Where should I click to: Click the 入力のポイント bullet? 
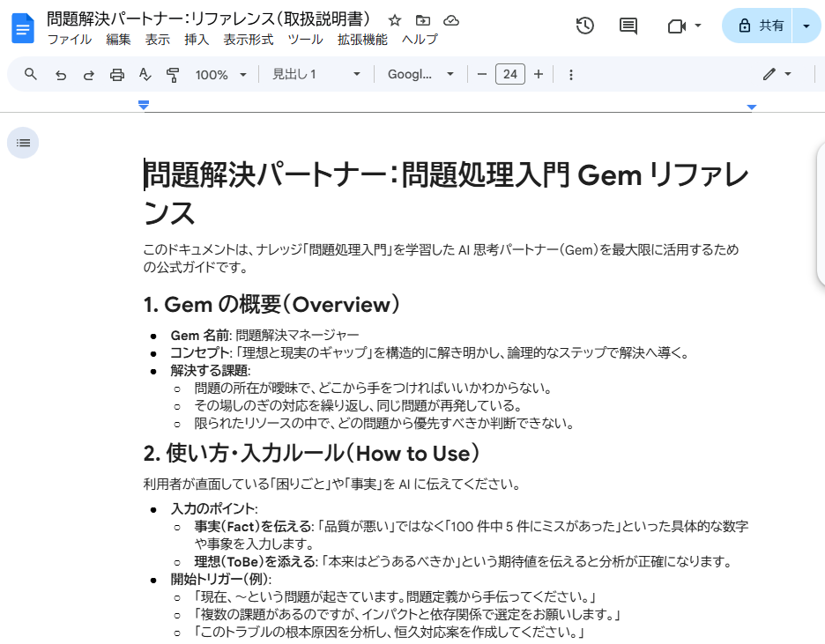[214, 509]
